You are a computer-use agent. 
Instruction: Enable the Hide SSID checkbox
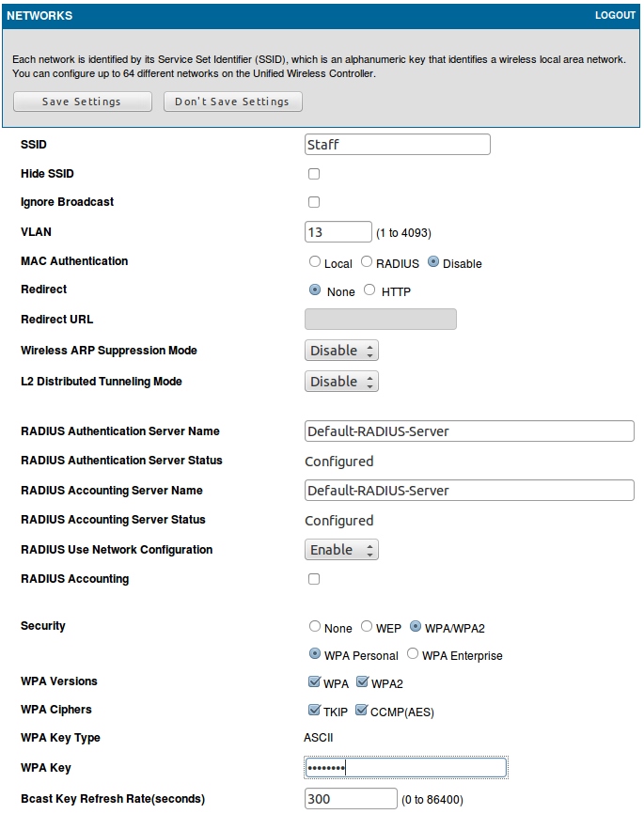[x=314, y=174]
